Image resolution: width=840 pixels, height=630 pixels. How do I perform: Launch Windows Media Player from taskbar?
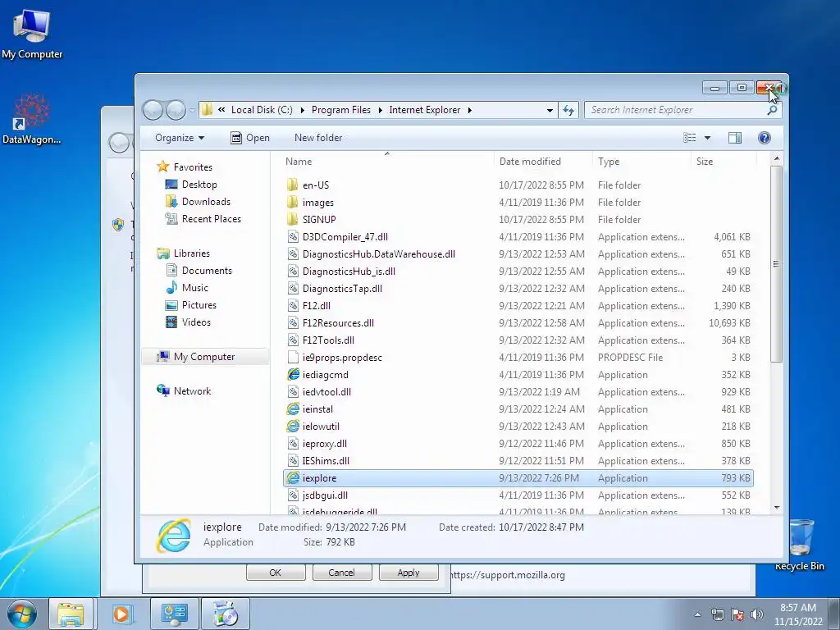121,614
